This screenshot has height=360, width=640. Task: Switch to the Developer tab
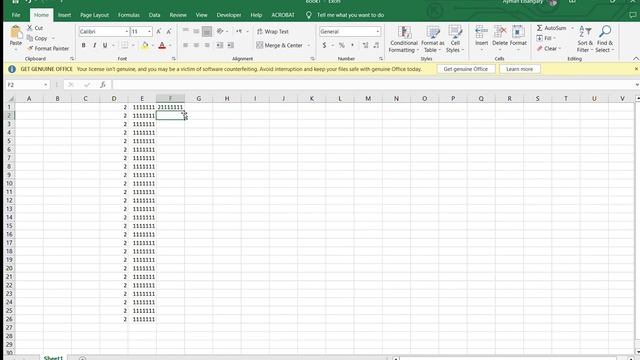coord(229,15)
